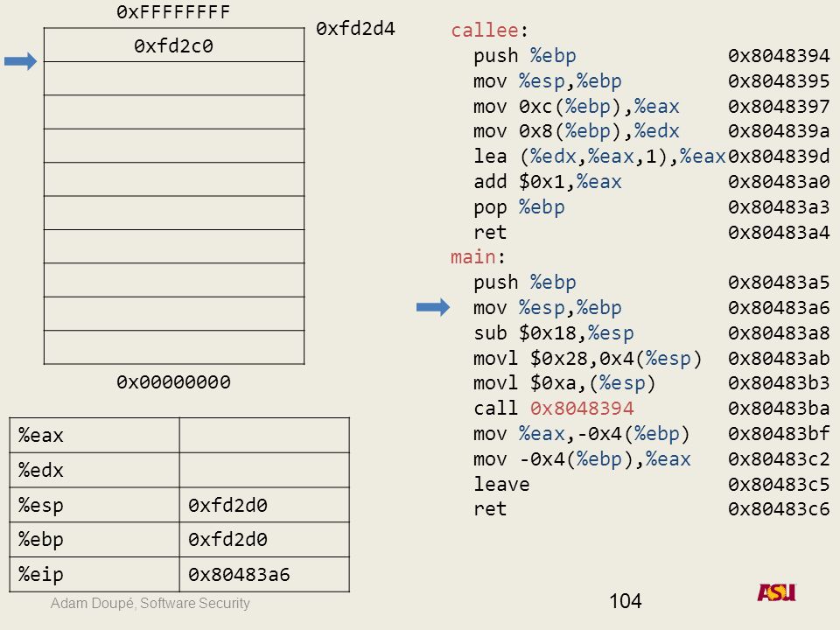Click the movl $0xa,(%esp) instruction
The height and width of the screenshot is (630, 840).
coord(564,383)
